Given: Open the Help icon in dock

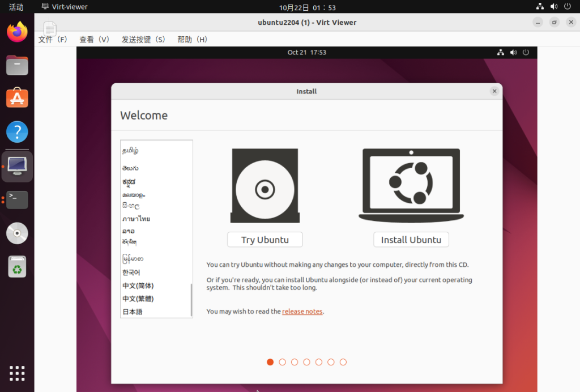Looking at the screenshot, I should click(17, 133).
